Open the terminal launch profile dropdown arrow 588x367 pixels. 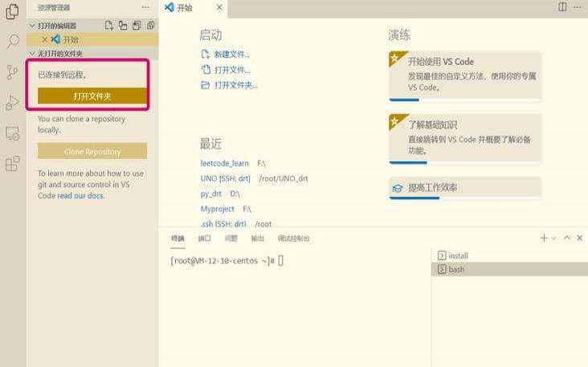pos(554,239)
